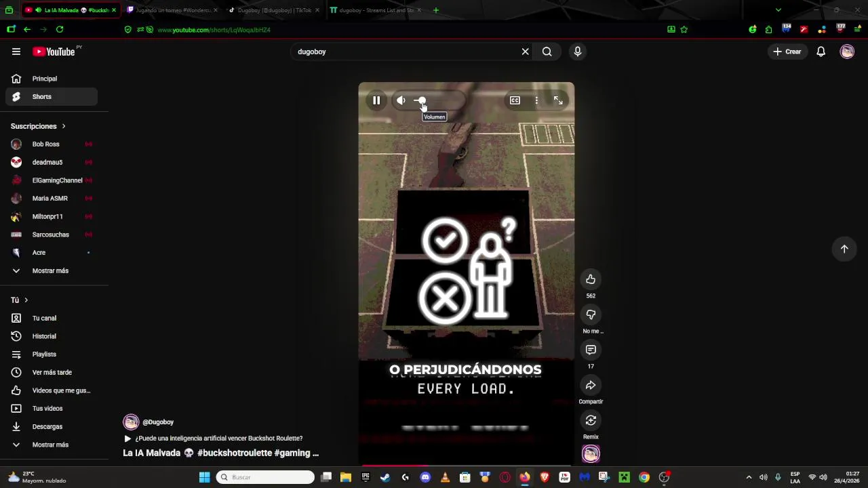This screenshot has height=488, width=868.
Task: Expand the bottom Mostrar más under Tú
Action: (x=52, y=445)
